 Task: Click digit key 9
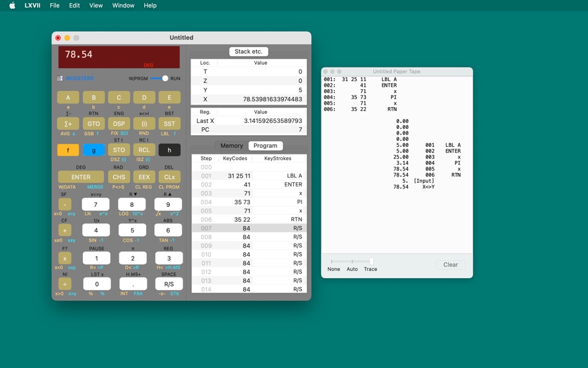click(x=168, y=204)
